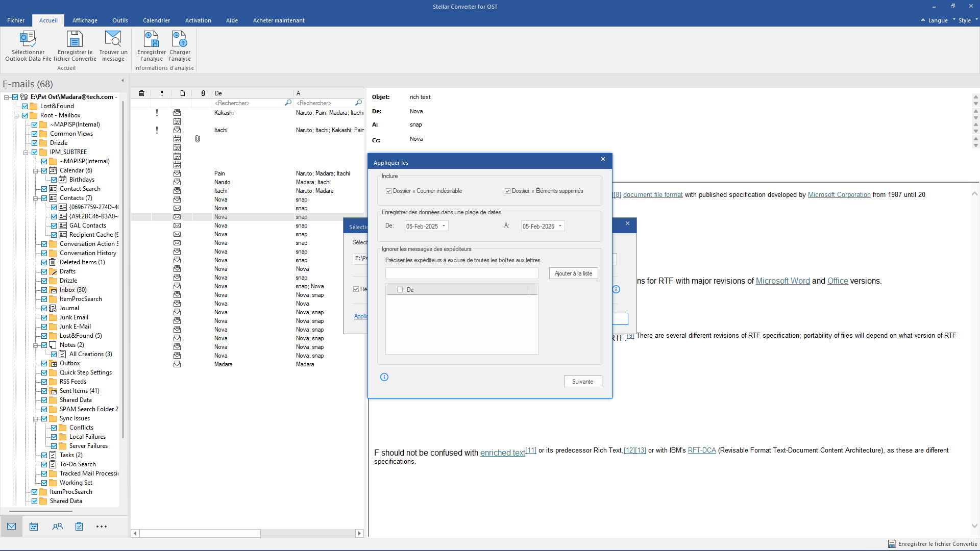Select the Calendrier menu item
980x551 pixels.
pos(156,19)
